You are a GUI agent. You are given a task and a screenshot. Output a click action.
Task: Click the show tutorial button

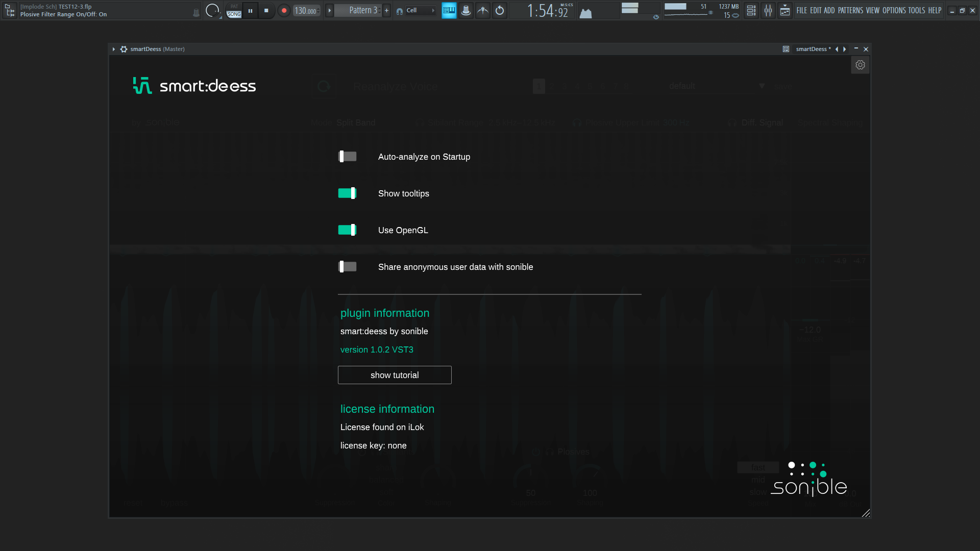point(395,375)
